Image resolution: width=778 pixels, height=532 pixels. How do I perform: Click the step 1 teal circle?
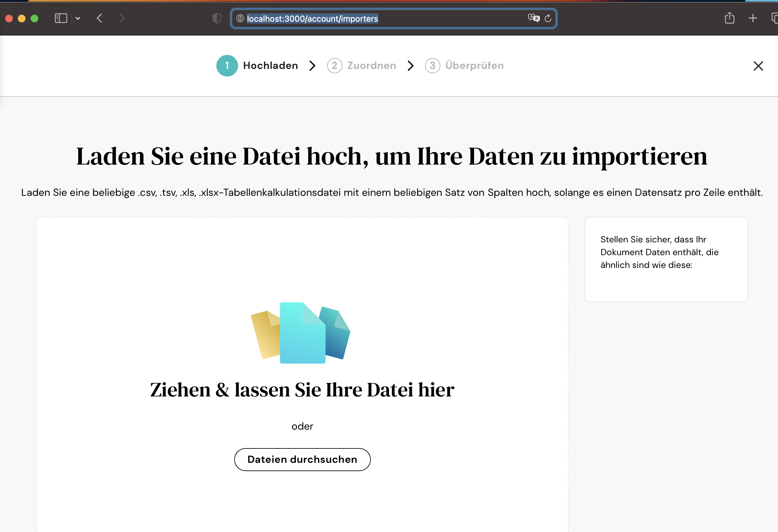click(227, 66)
